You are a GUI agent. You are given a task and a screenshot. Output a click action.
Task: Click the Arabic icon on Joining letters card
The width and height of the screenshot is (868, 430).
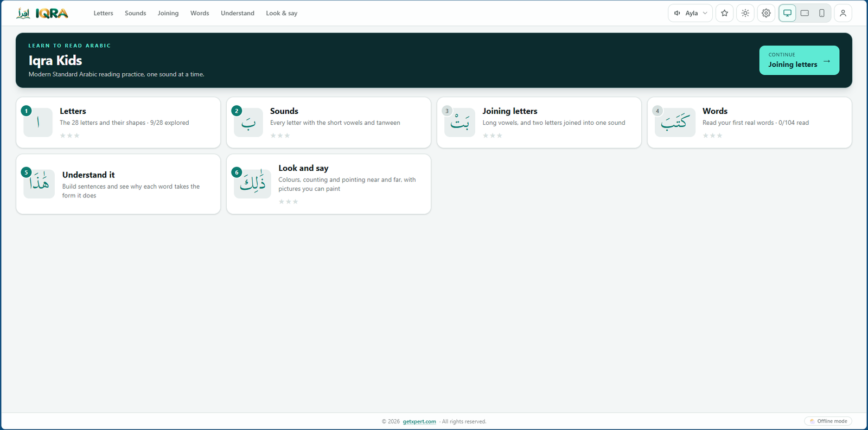click(459, 123)
